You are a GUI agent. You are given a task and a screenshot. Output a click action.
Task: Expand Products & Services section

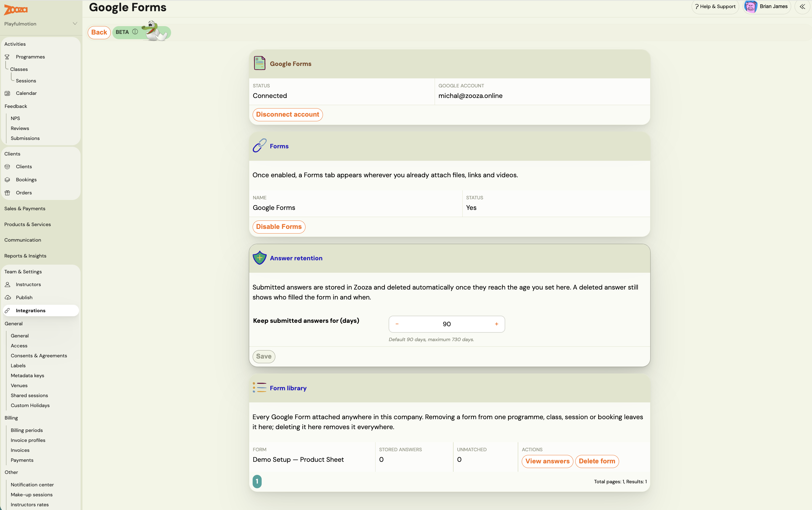[x=28, y=225]
